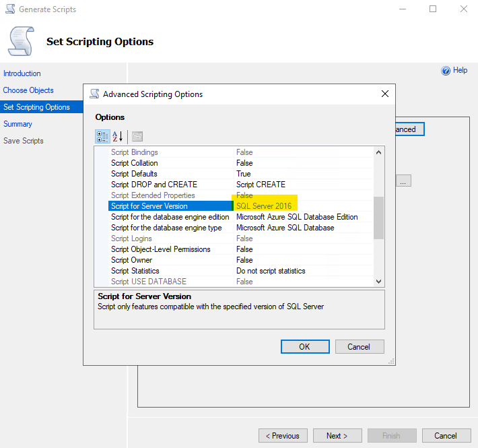Viewport: 478px width, 448px height.
Task: Click the large scroll icon beside Set Scripting Options
Action: click(x=22, y=41)
